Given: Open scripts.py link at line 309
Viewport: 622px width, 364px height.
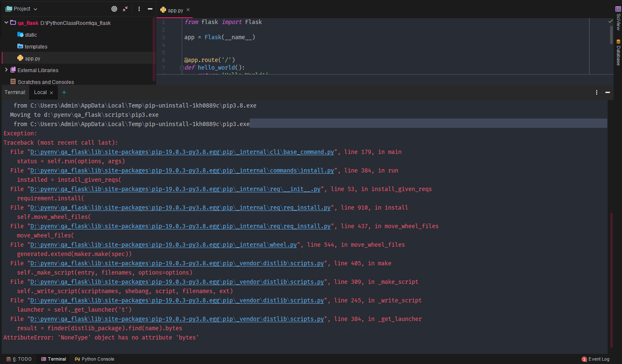Looking at the screenshot, I should coord(177,282).
